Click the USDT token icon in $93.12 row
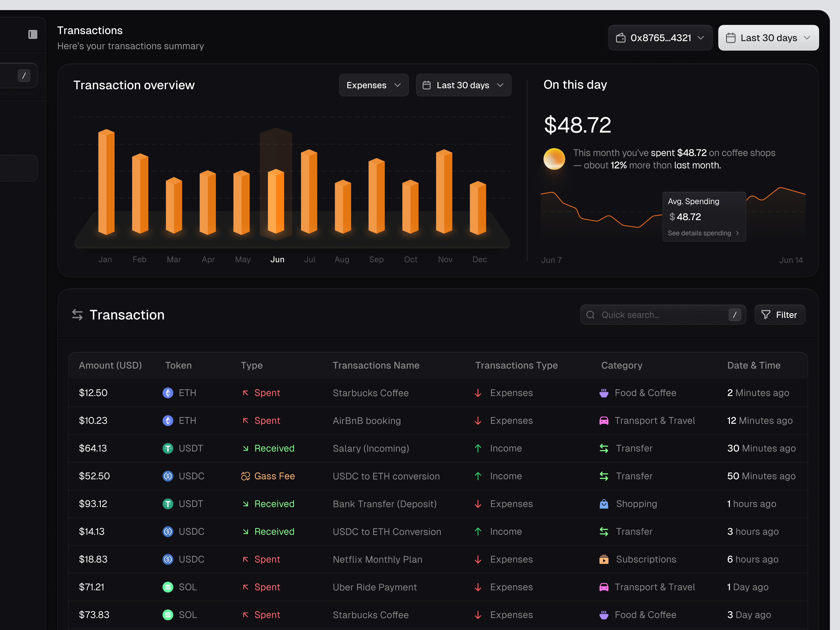The width and height of the screenshot is (840, 630). pyautogui.click(x=168, y=504)
